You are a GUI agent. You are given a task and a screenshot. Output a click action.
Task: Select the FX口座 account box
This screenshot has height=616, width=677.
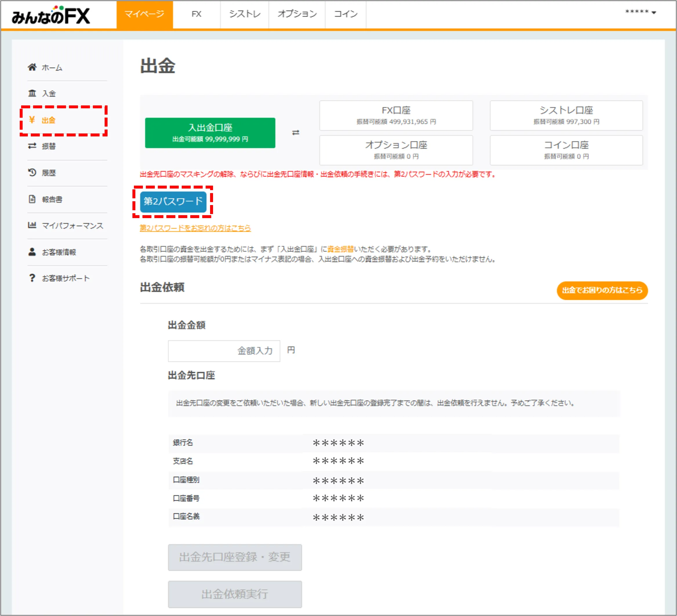pos(396,116)
